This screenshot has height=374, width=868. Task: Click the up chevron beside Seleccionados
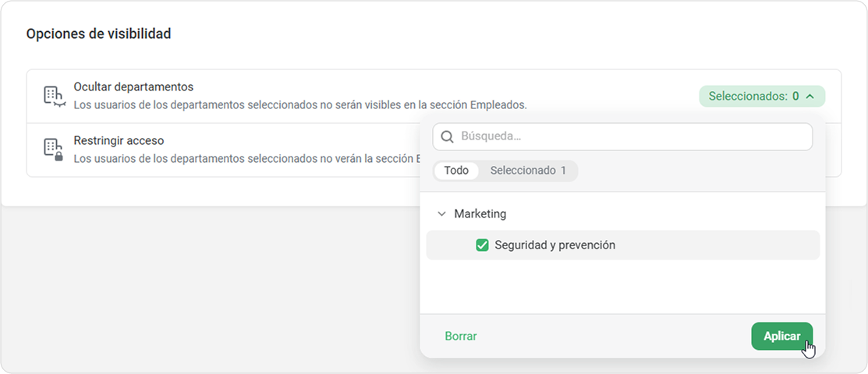click(810, 97)
